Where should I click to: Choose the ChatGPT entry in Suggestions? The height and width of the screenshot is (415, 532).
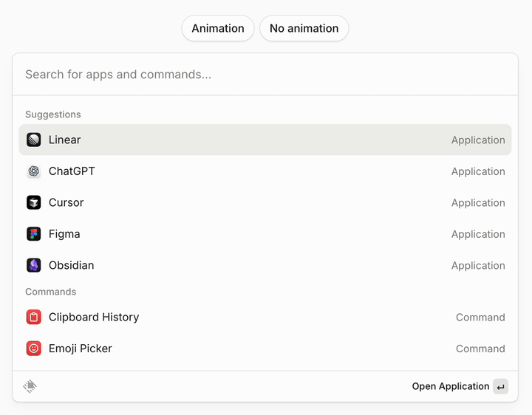[72, 171]
